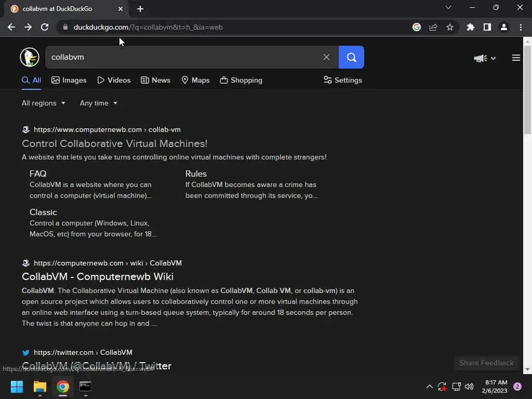Open the volume speaker tray icon
Viewport: 532px width, 399px height.
[x=469, y=387]
